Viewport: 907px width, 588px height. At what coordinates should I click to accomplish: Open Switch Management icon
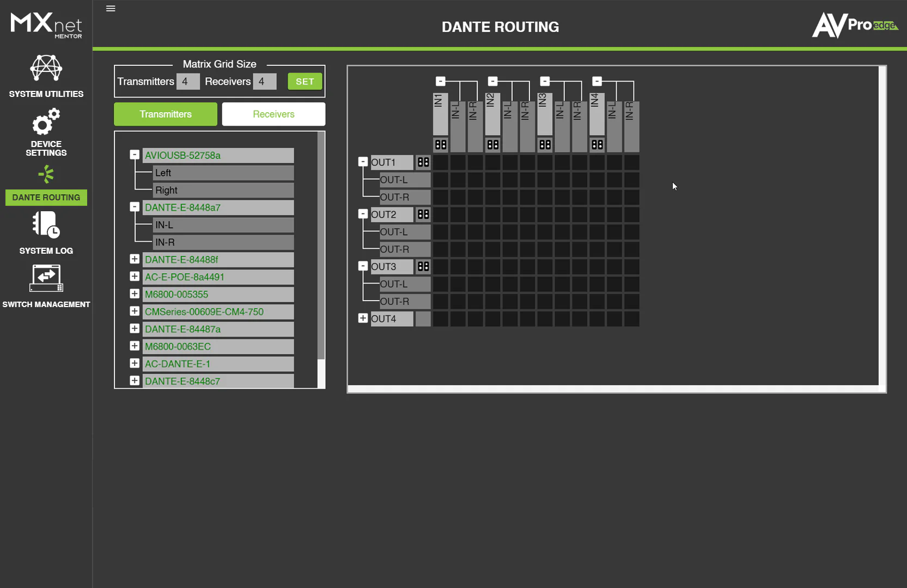click(x=46, y=278)
